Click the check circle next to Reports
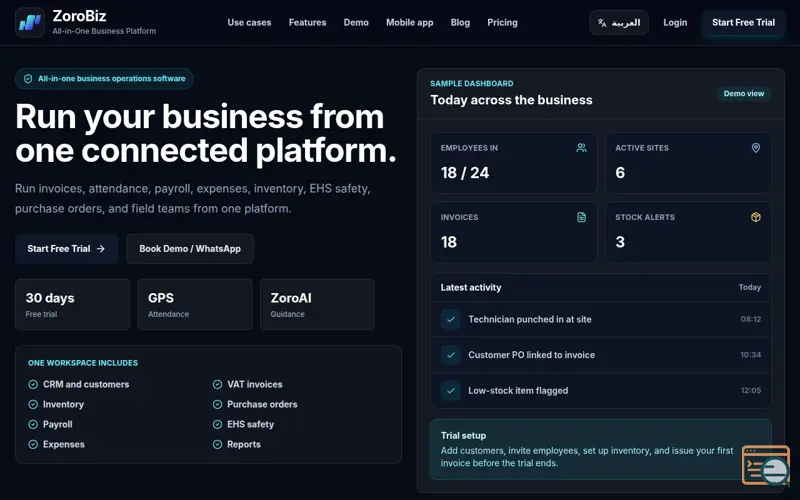Viewport: 800px width, 500px height. (x=217, y=444)
